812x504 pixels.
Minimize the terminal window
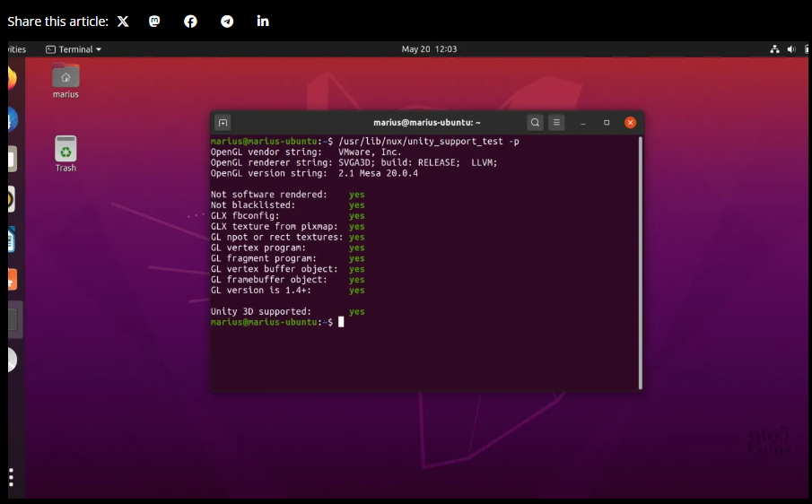click(583, 123)
